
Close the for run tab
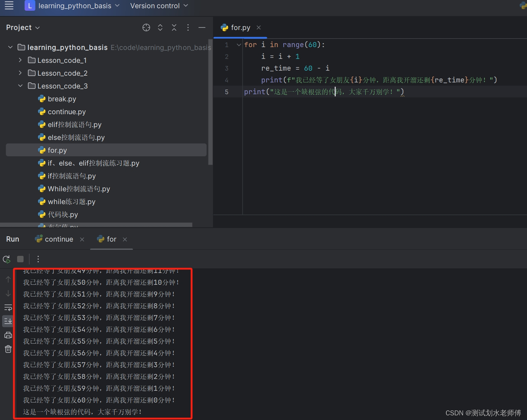tap(125, 239)
